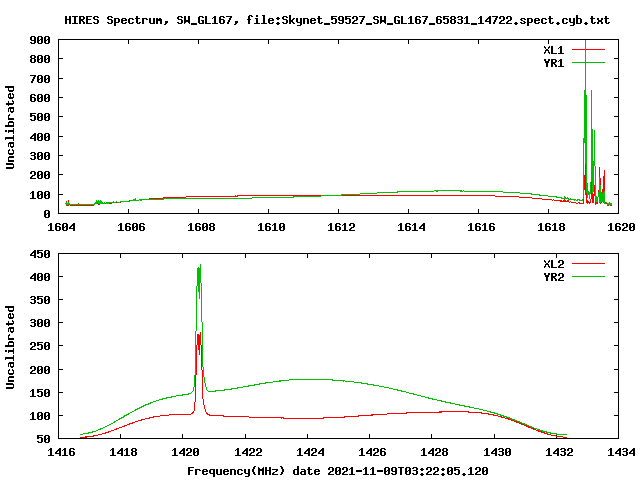Click the Frequency(MHz) date axis label
The image size is (640, 480).
[338, 471]
